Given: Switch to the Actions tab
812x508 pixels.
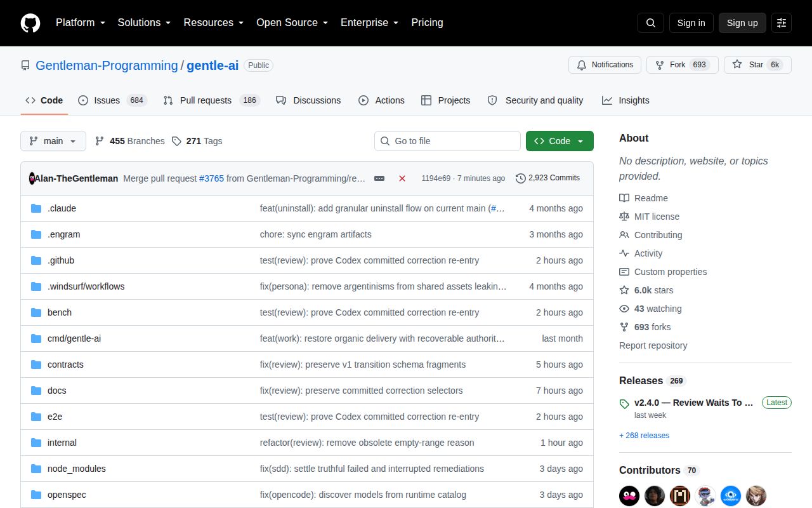Looking at the screenshot, I should coord(381,100).
